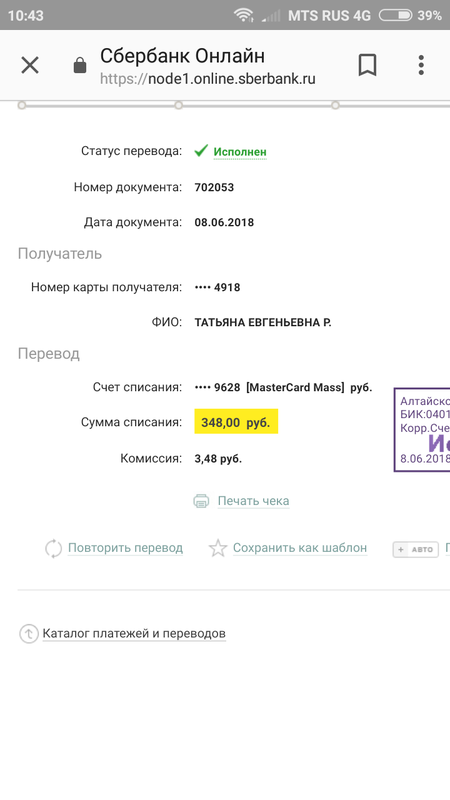Tap the star icon for template
The height and width of the screenshot is (800, 450).
pos(218,548)
